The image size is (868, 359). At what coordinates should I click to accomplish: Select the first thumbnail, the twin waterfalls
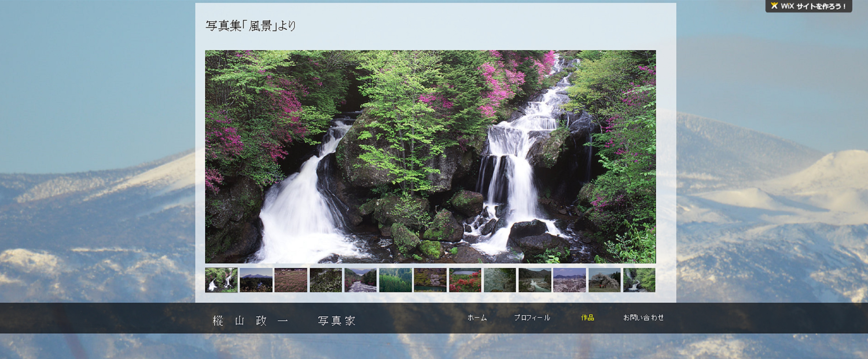point(221,280)
